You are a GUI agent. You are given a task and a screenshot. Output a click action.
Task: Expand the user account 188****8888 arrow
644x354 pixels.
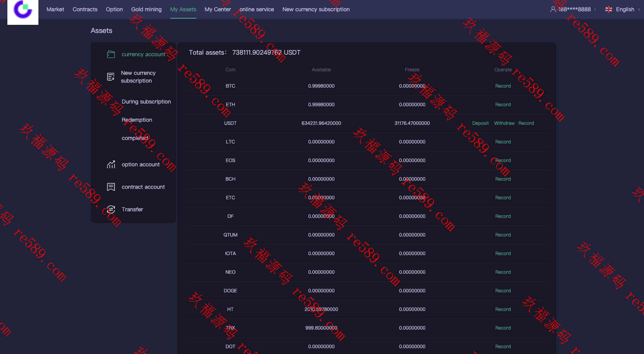[x=595, y=9]
